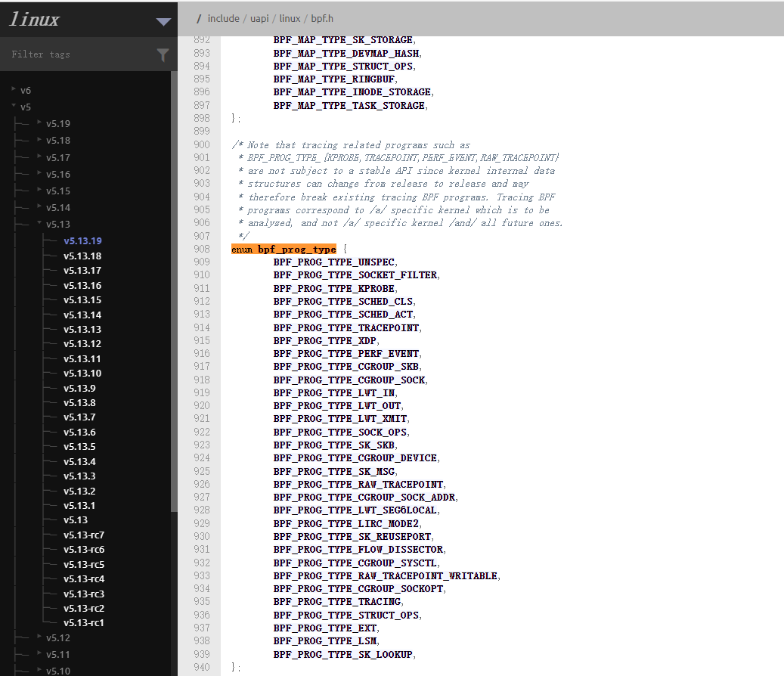Screen dimensions: 784x676
Task: Click the BPF_MAP_TYPE_RINGBUF identifier
Action: click(334, 79)
